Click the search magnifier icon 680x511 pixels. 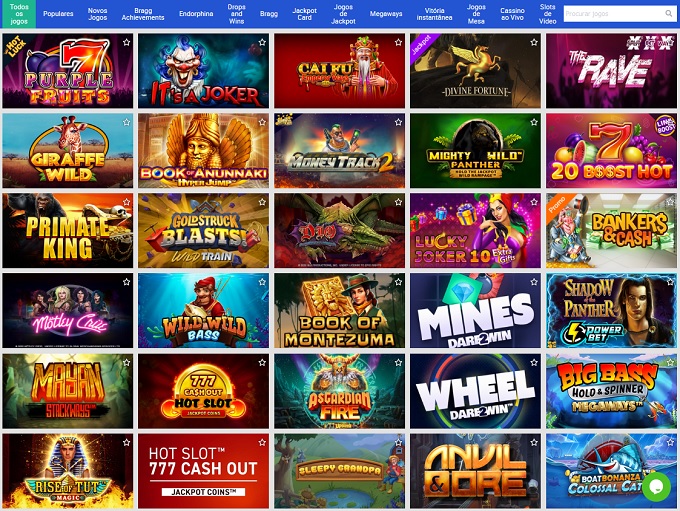pos(668,13)
